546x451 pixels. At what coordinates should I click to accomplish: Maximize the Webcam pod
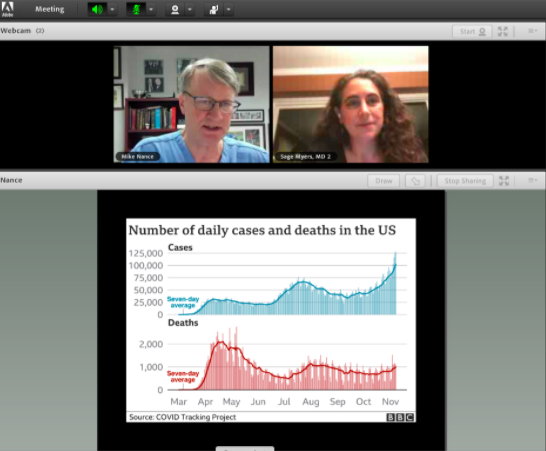coord(503,31)
